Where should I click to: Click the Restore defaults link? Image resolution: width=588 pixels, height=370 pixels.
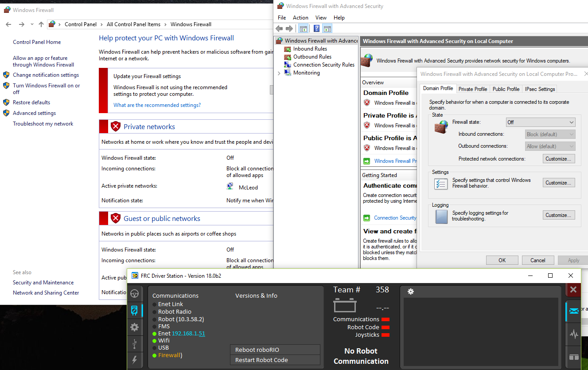coord(31,102)
